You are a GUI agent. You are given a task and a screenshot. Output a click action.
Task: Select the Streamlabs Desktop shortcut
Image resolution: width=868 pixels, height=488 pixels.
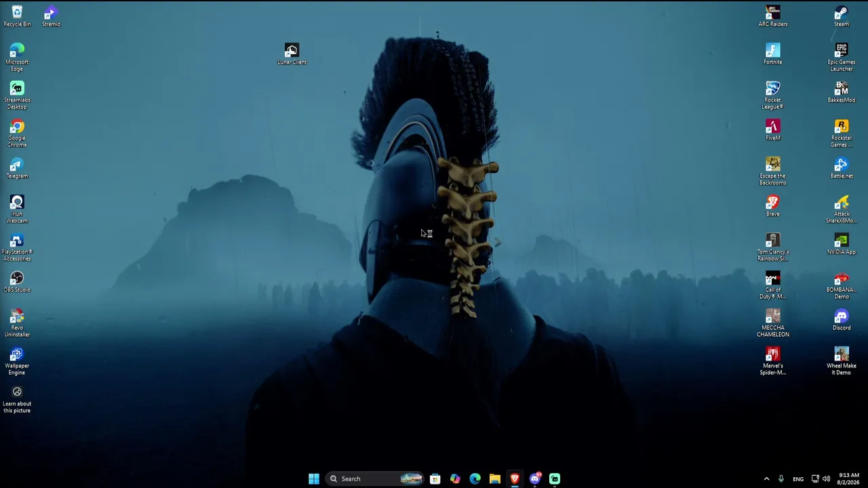(x=17, y=96)
